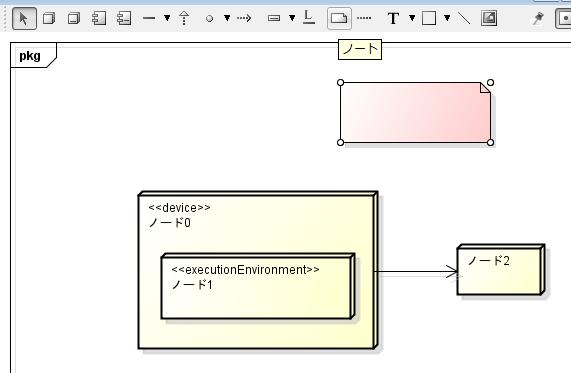571x373 pixels.
Task: Choose the Node Instance tool
Action: (74, 18)
